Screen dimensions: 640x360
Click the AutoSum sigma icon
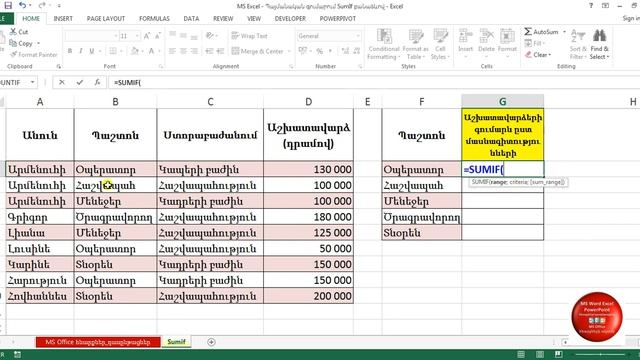pyautogui.click(x=528, y=31)
